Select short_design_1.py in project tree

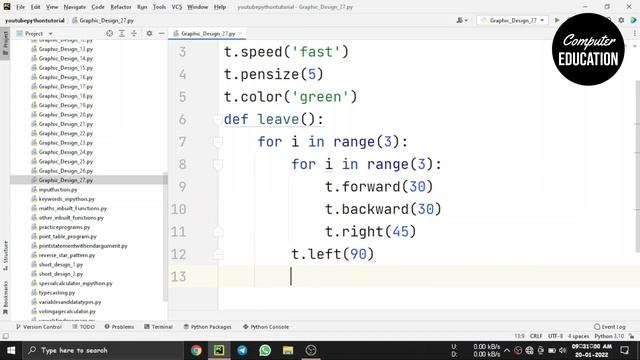(x=60, y=264)
